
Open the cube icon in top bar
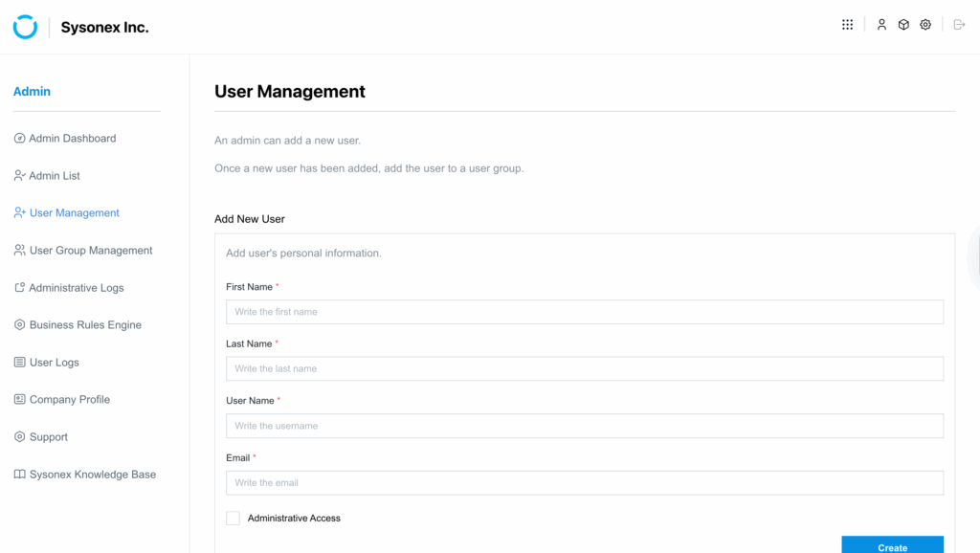[x=903, y=25]
